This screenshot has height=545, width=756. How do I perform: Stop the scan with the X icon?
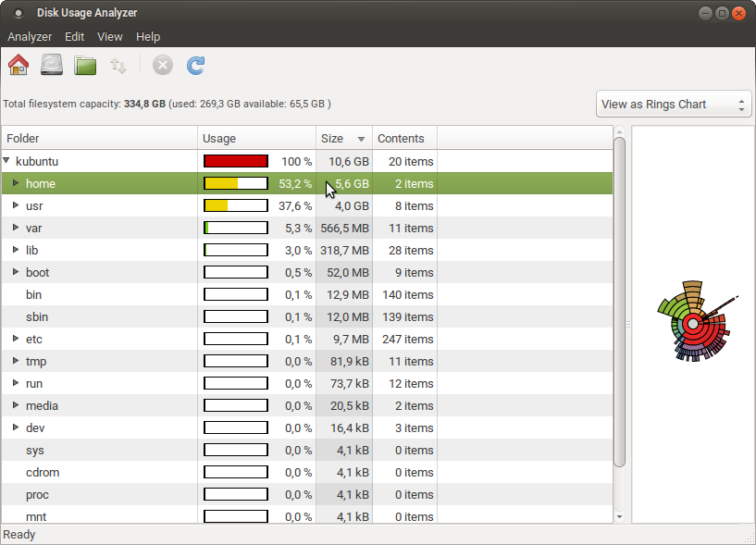(163, 65)
